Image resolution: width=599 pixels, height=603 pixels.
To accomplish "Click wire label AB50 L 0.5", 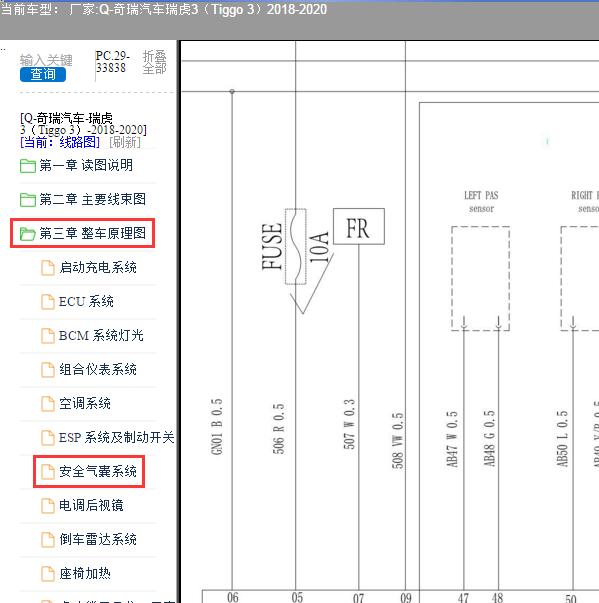I will coord(562,438).
